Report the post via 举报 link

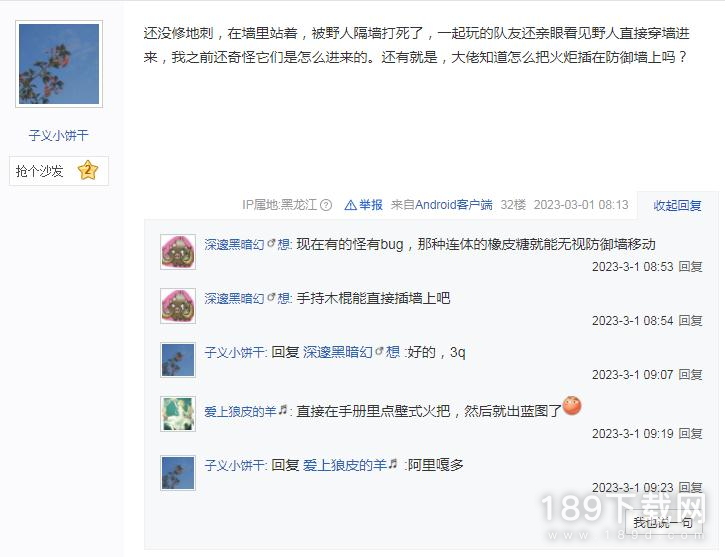(364, 205)
